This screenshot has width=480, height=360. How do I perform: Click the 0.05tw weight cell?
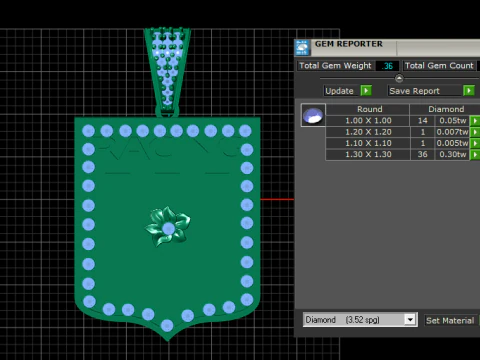[x=452, y=121]
